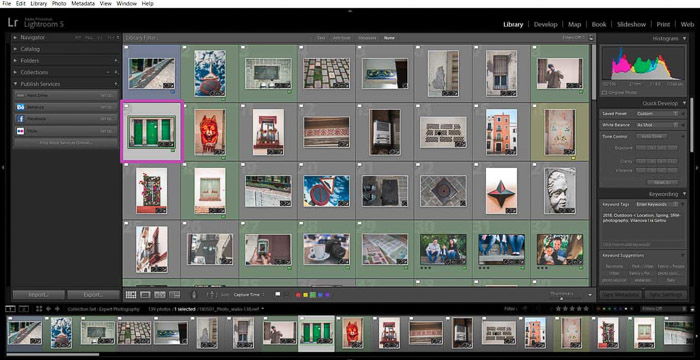Open the Library menu
The image size is (700, 360).
[39, 3]
